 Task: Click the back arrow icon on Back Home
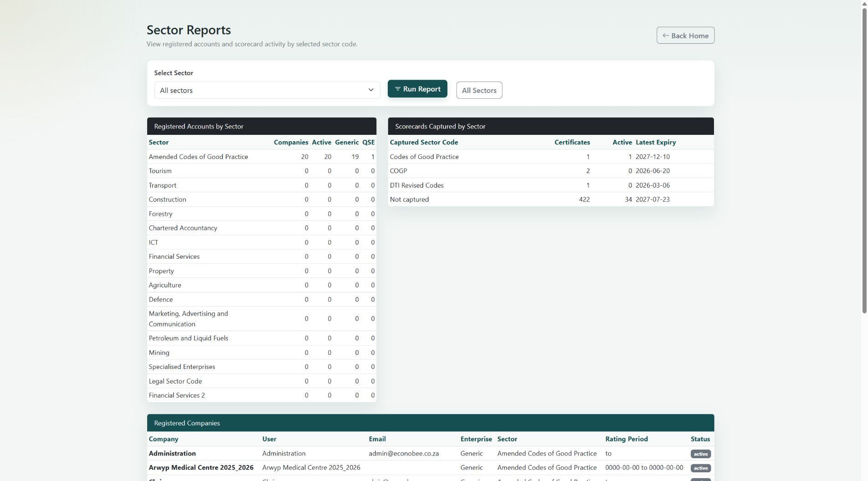(x=666, y=36)
